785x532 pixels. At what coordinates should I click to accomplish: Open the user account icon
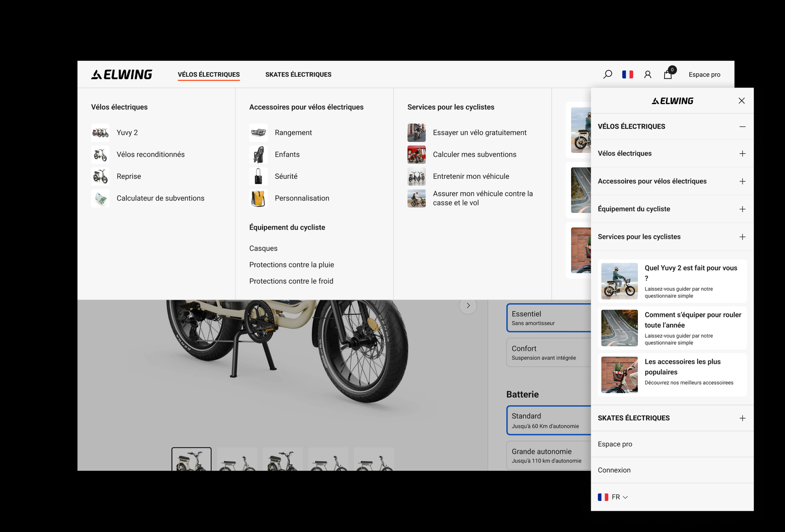[x=648, y=74]
